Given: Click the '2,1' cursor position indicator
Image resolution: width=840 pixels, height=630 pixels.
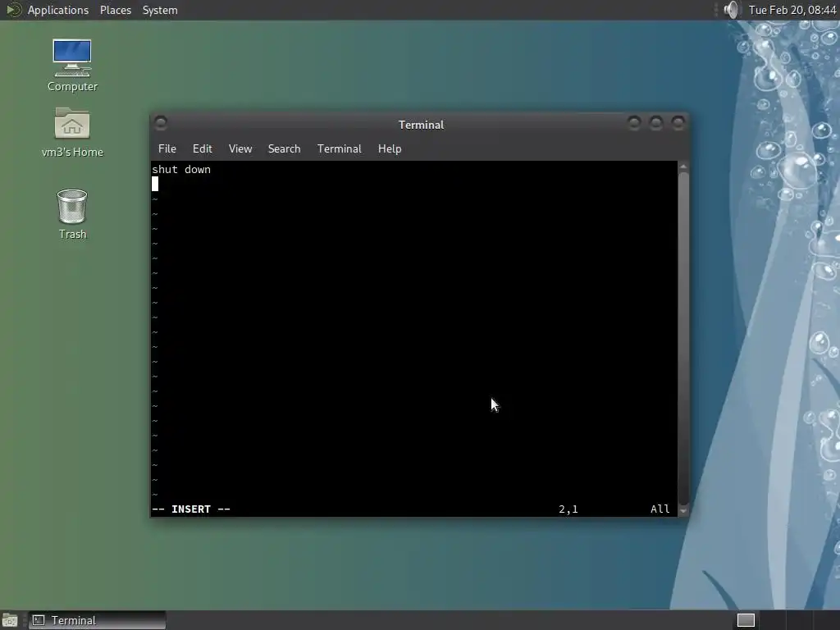Looking at the screenshot, I should click(568, 509).
